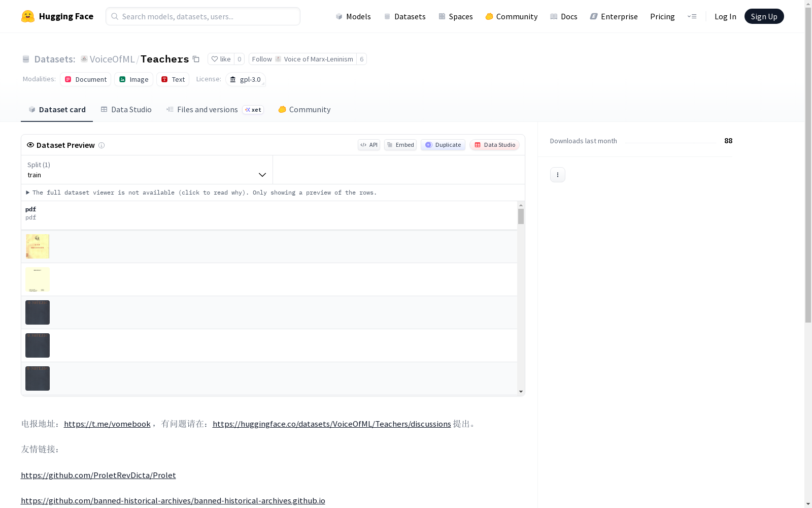Click the Sign Up button
812x508 pixels.
pyautogui.click(x=764, y=16)
